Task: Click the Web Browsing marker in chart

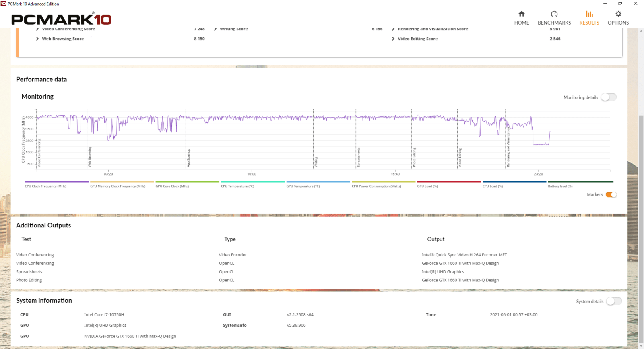Action: (x=90, y=157)
